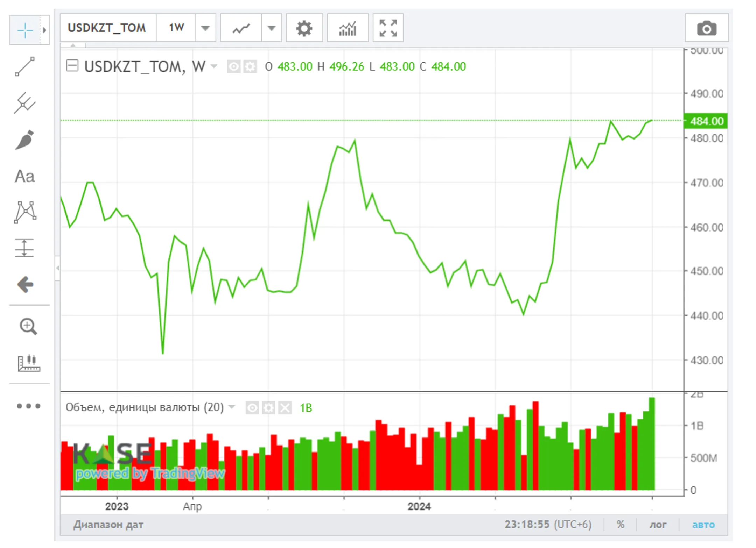This screenshot has width=756, height=548.
Task: Toggle visibility eye of volume indicator
Action: point(252,408)
